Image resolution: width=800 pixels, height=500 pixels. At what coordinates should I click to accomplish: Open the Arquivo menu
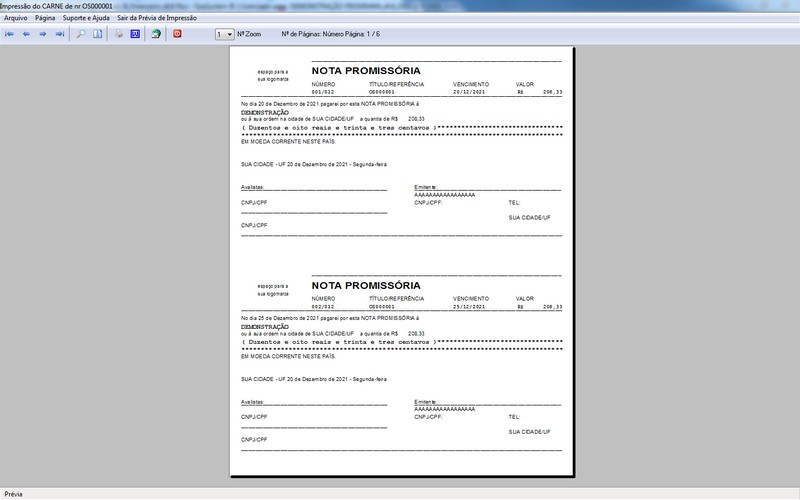point(16,18)
